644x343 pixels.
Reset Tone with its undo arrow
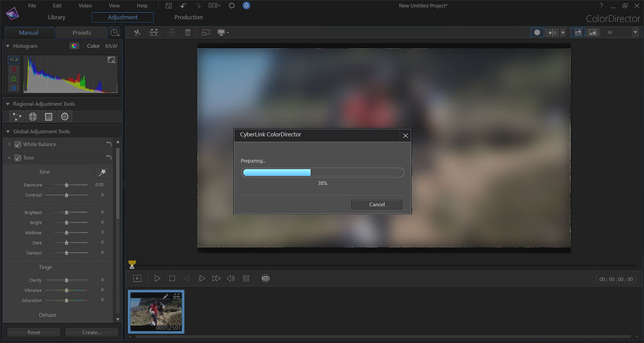(109, 157)
